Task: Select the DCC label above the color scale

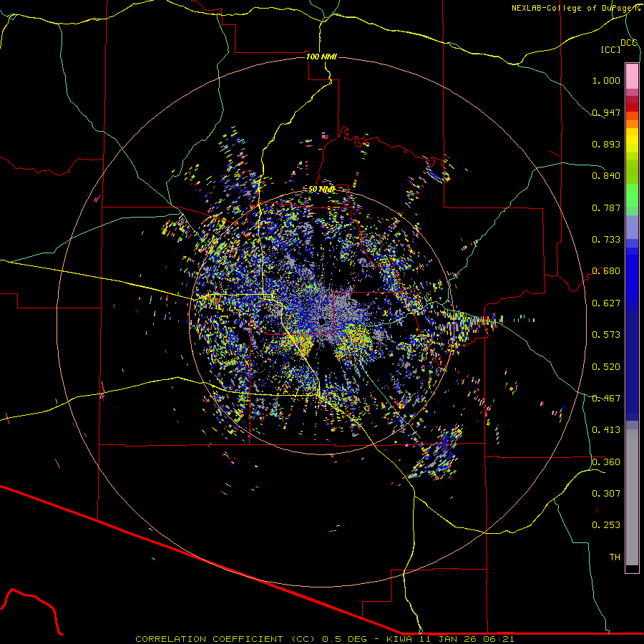Action: tap(629, 43)
